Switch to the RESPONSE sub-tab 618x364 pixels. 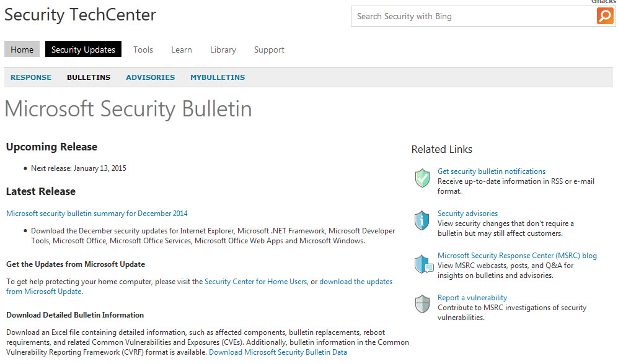(31, 77)
